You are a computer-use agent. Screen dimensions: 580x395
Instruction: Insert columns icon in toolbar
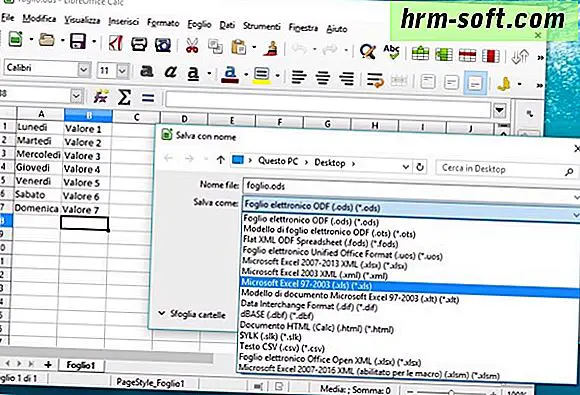click(444, 54)
